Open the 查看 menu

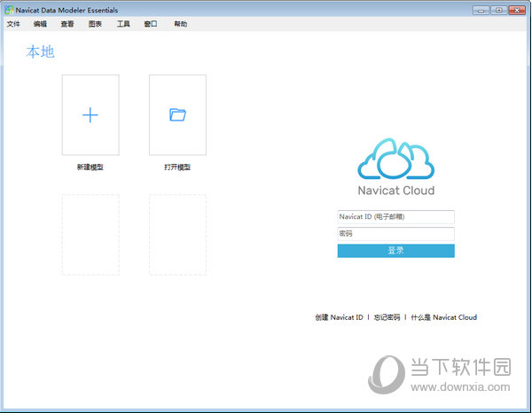coord(67,24)
